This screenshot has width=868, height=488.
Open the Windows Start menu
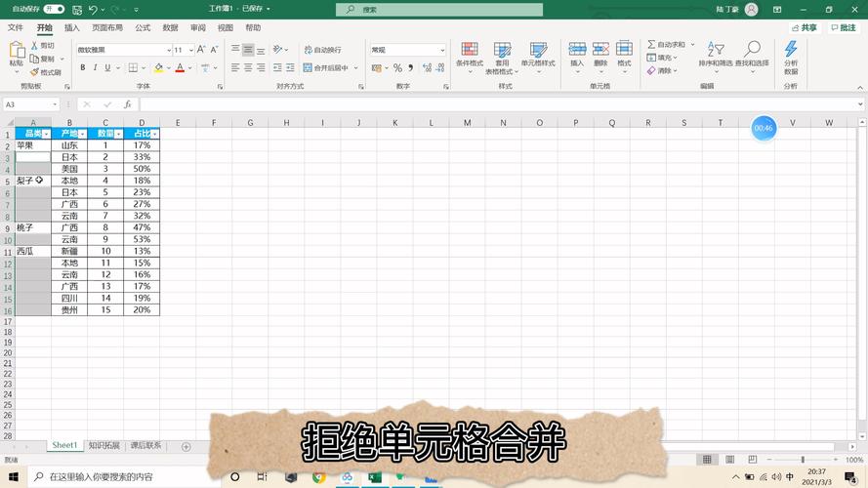(x=14, y=476)
